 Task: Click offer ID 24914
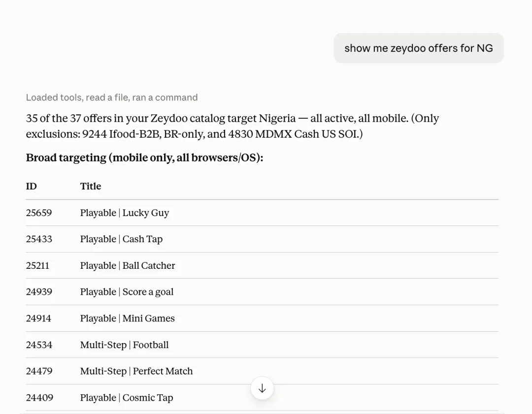coord(39,318)
